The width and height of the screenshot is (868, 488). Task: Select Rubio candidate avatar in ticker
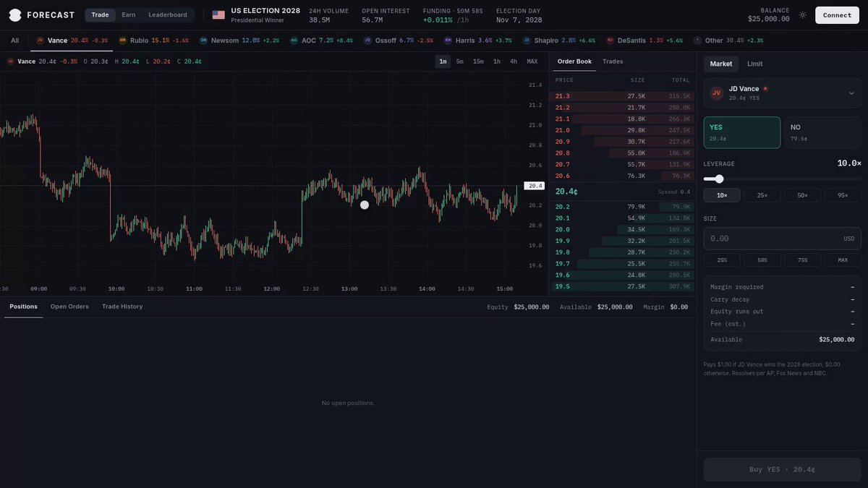(x=122, y=40)
